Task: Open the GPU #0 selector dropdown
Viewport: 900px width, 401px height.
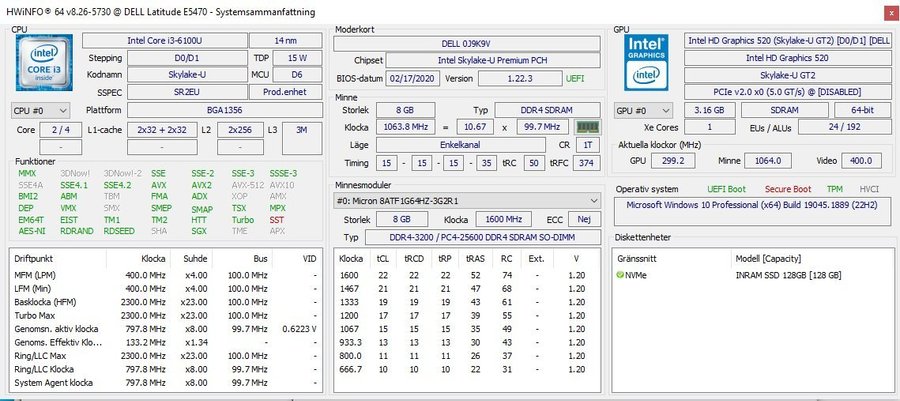Action: coord(644,110)
